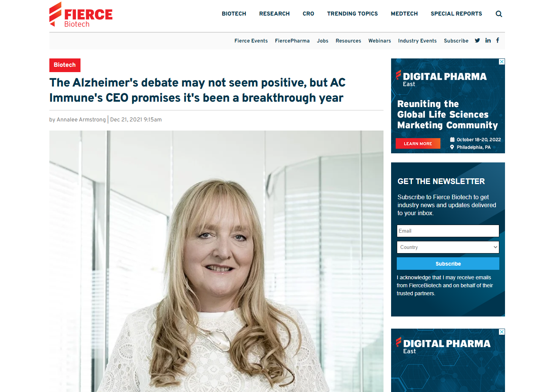The image size is (535, 392).
Task: Open the search magnifier icon
Action: tap(499, 14)
